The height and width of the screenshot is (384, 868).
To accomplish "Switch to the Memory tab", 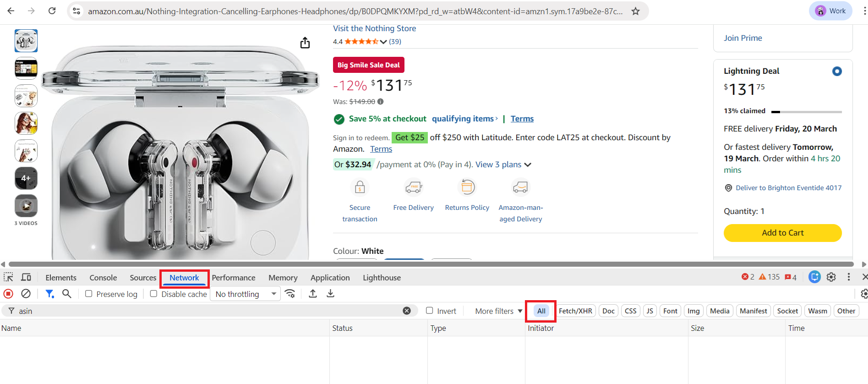I will click(x=283, y=278).
